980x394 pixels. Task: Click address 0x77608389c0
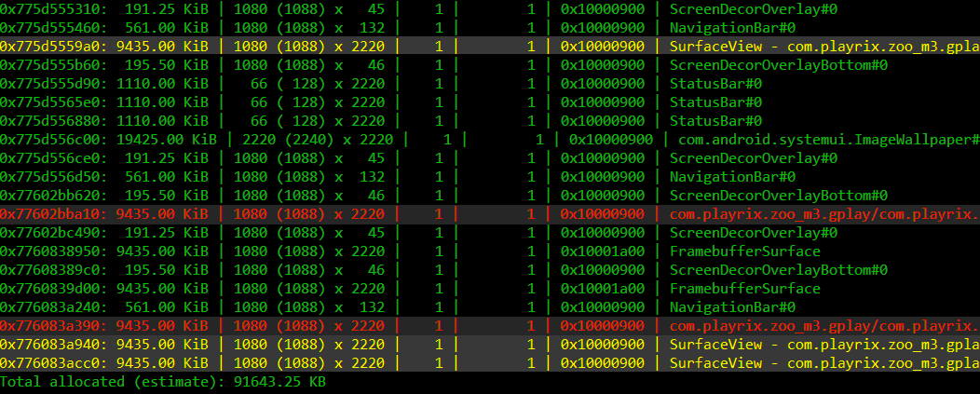53,271
